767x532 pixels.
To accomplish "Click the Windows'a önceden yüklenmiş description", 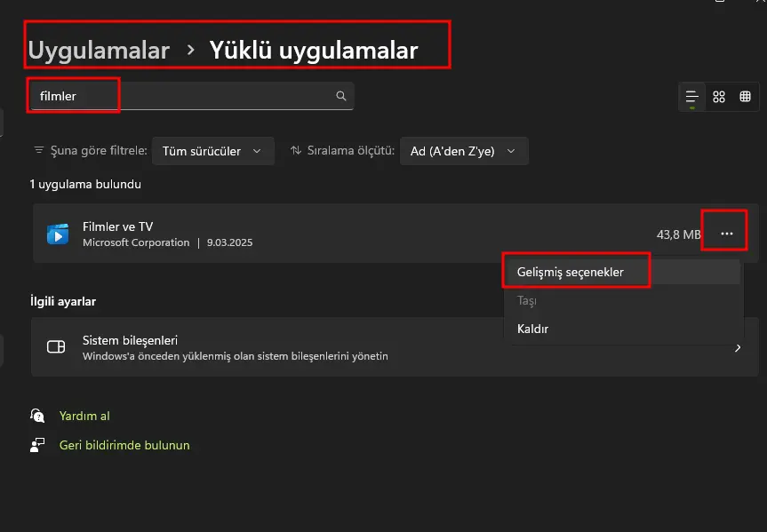I will (236, 356).
